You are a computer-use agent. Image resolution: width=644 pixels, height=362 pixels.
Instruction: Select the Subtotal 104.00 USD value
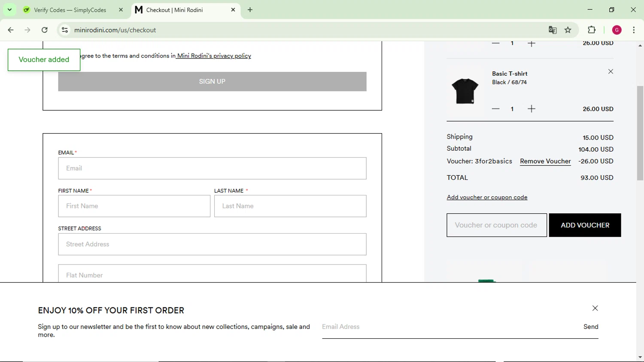(596, 149)
